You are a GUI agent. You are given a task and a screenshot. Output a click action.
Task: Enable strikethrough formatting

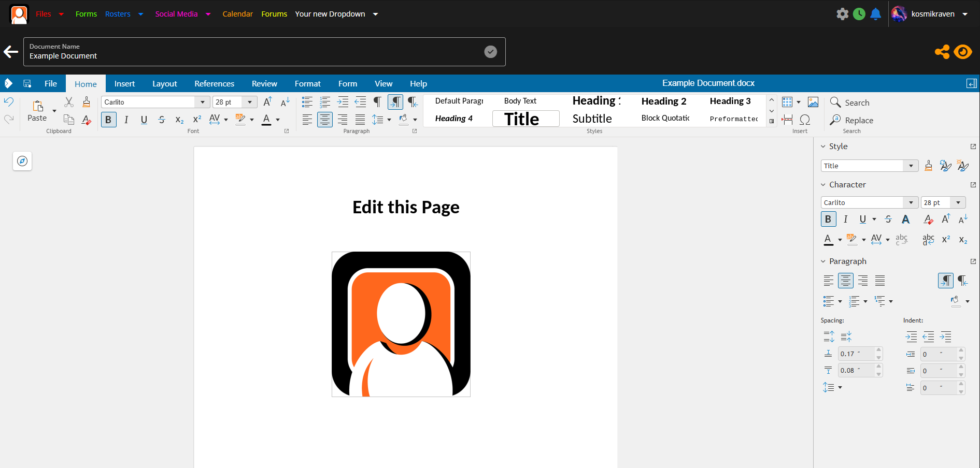click(x=162, y=119)
